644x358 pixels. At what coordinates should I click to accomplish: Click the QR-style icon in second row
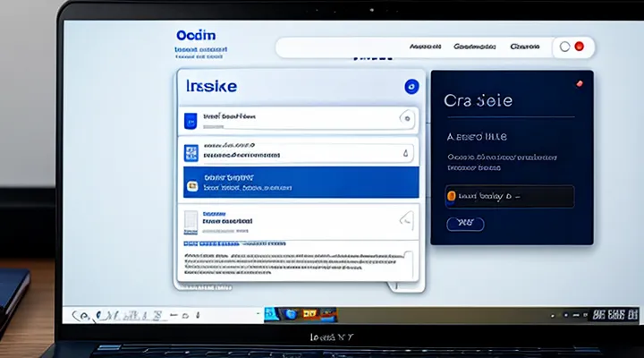pos(189,152)
